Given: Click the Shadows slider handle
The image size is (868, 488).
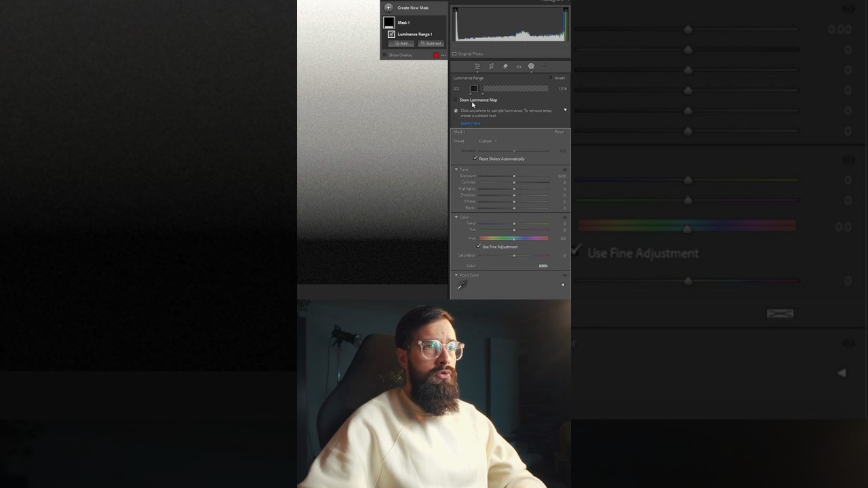Looking at the screenshot, I should (x=514, y=195).
